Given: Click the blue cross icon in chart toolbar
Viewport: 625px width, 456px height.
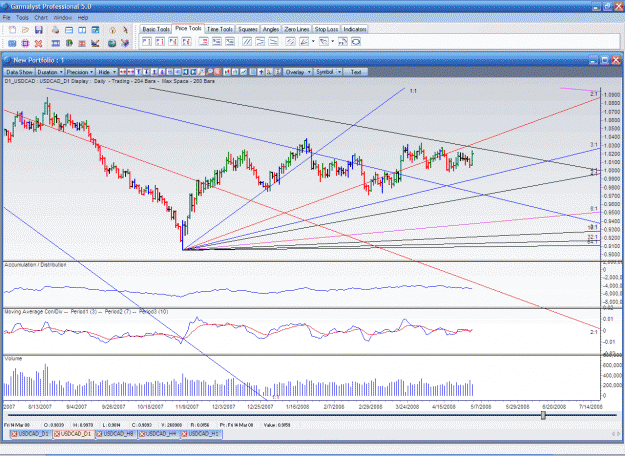Looking at the screenshot, I should point(261,72).
